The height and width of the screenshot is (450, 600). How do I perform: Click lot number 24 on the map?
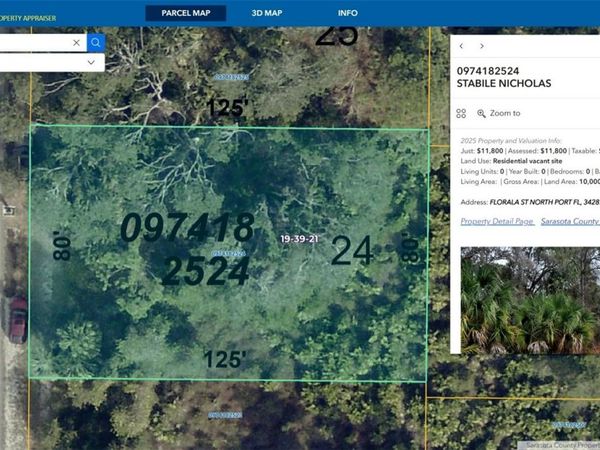pyautogui.click(x=352, y=251)
